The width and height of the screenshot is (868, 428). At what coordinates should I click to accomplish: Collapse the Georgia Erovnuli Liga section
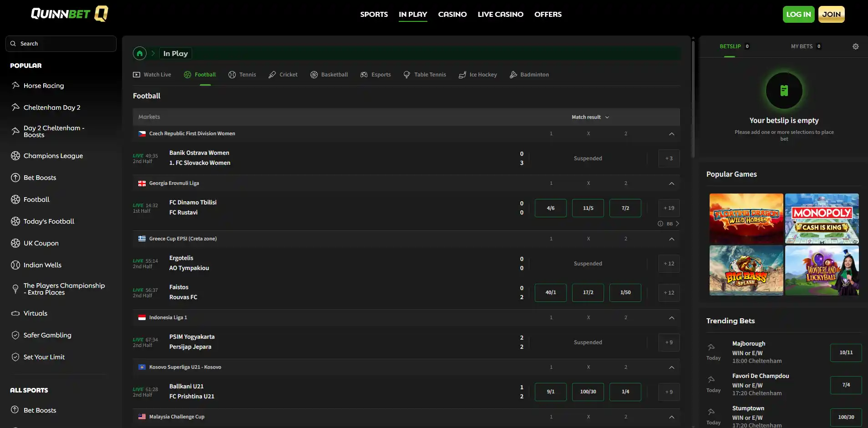(x=672, y=183)
